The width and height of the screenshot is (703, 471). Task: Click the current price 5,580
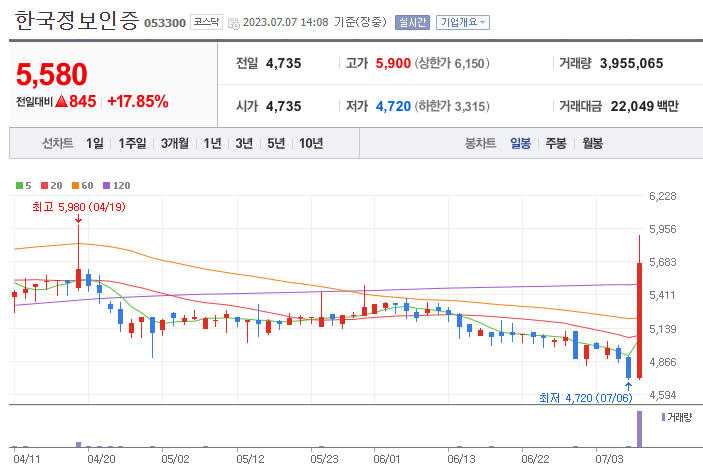pos(52,74)
